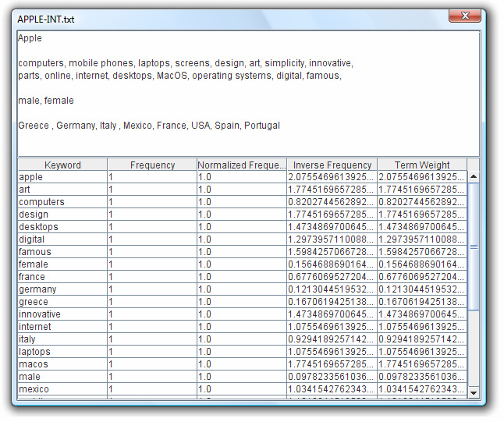Select the 'desktops' keyword cell
504x422 pixels.
tap(63, 229)
